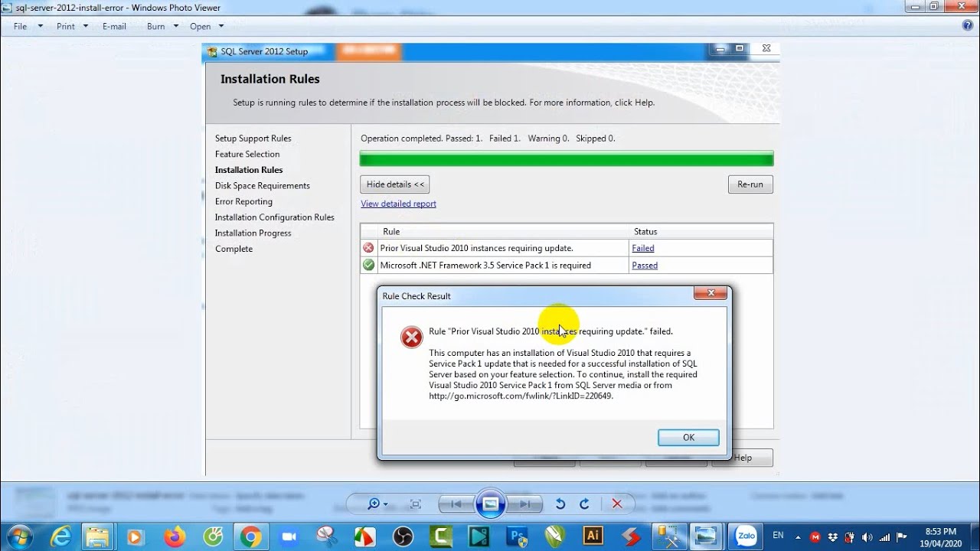Launch Adobe Illustrator from taskbar
Viewport: 980px width, 551px height.
click(592, 536)
